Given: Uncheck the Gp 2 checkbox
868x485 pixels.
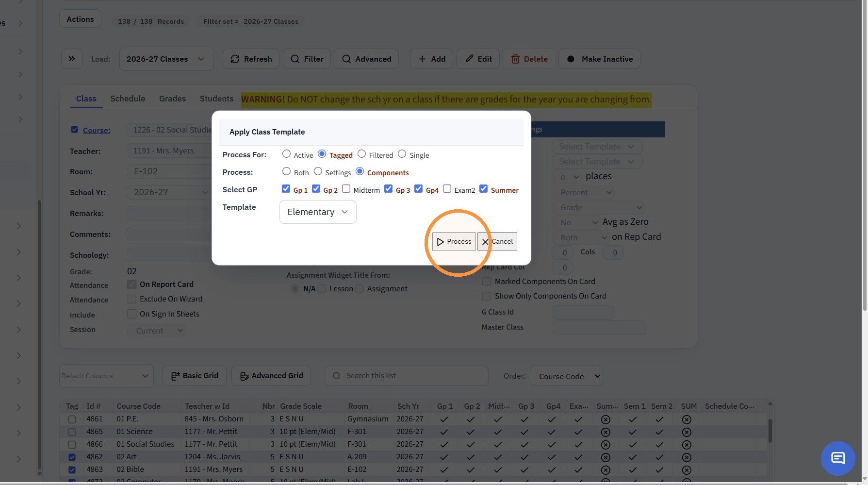Looking at the screenshot, I should point(316,189).
